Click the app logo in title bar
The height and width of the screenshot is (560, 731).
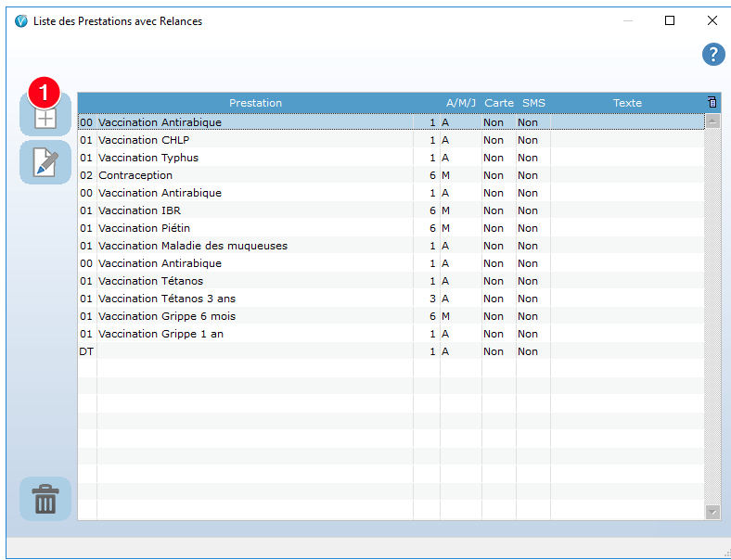[x=21, y=21]
